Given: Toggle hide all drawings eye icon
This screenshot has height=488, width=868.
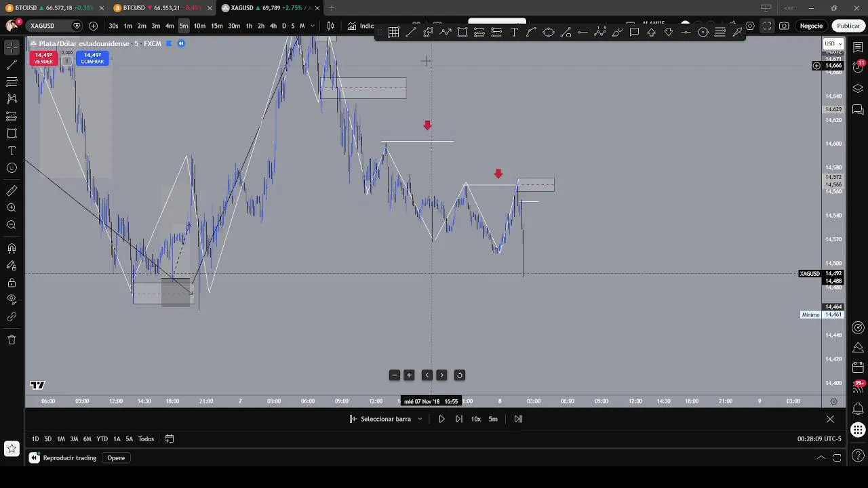Looking at the screenshot, I should [x=12, y=300].
